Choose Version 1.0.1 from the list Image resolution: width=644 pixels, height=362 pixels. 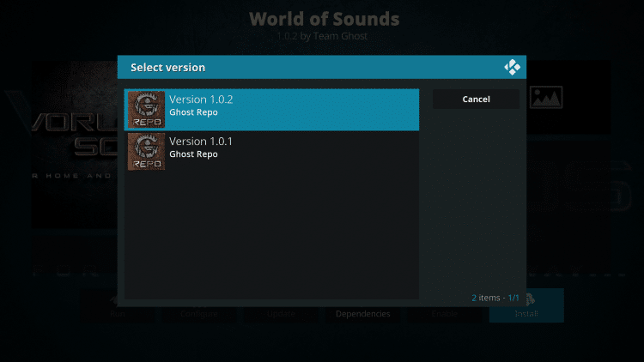(271, 152)
